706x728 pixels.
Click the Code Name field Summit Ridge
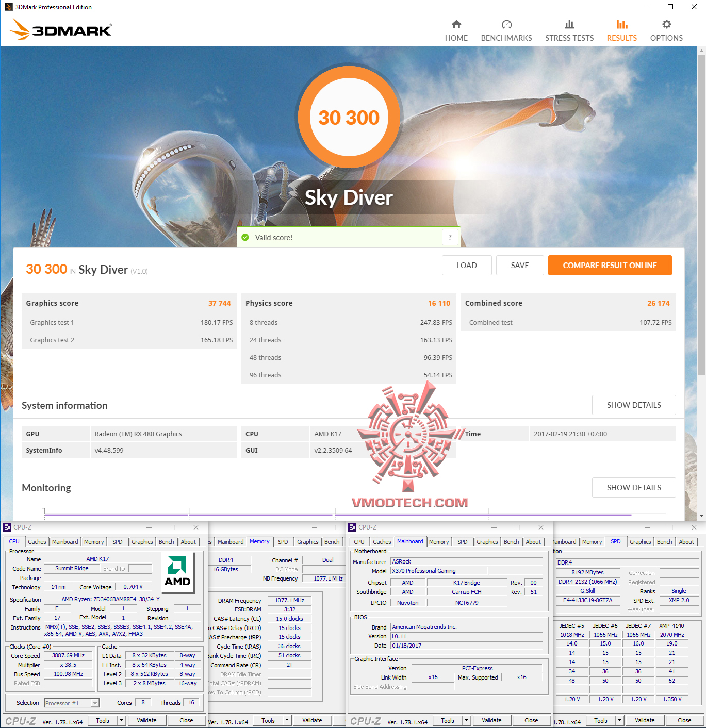tap(72, 568)
